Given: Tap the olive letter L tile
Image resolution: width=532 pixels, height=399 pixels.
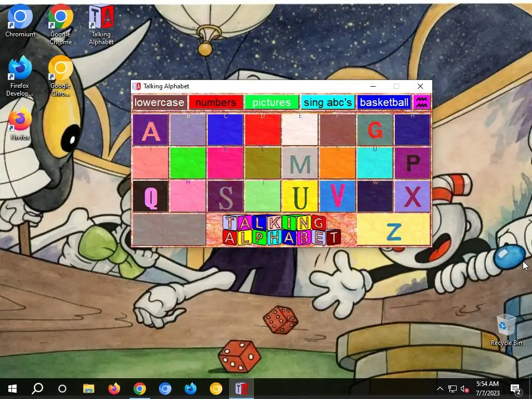Looking at the screenshot, I should coord(262,163).
